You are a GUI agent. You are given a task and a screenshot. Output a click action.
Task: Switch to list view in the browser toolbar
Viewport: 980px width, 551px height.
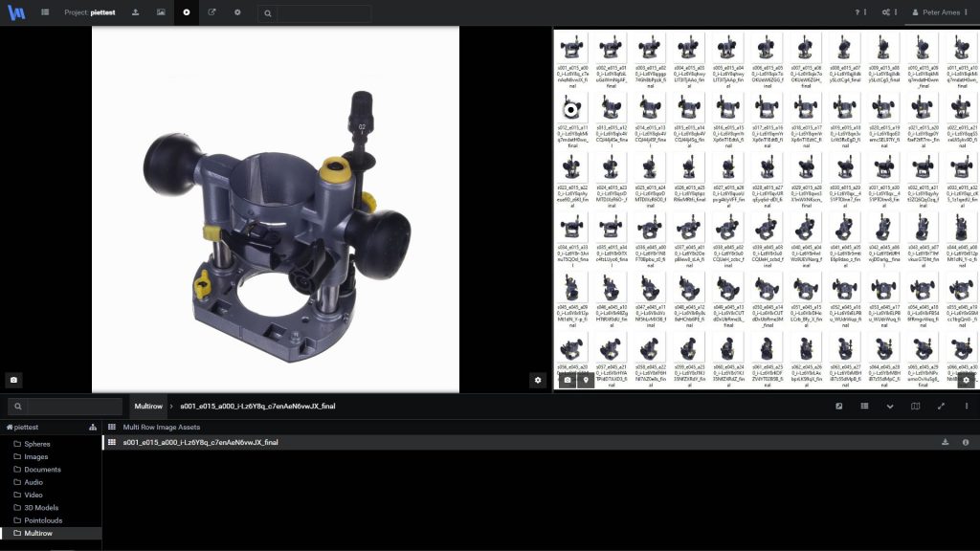pos(864,406)
